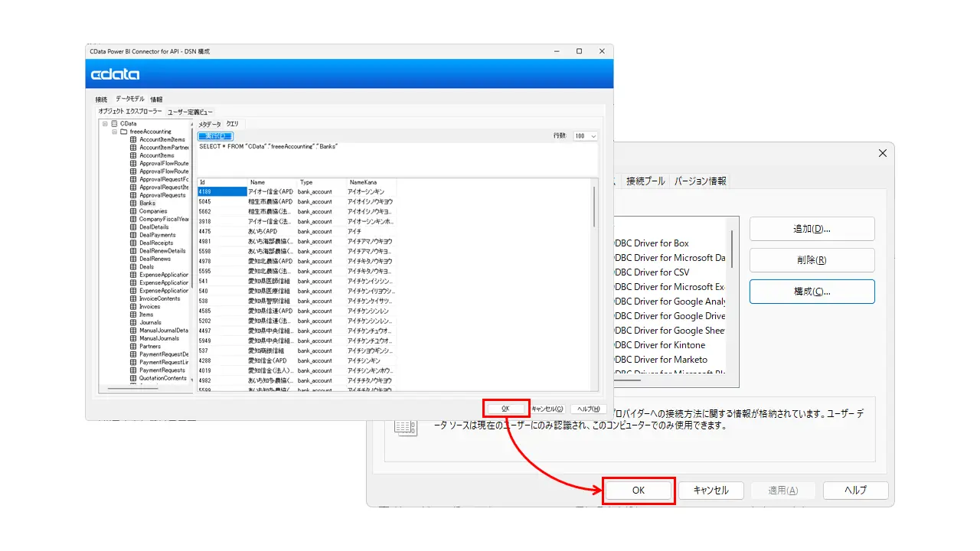Viewport: 980px width, 551px height.
Task: Select the ODBC Driver for Box entry
Action: coord(652,243)
